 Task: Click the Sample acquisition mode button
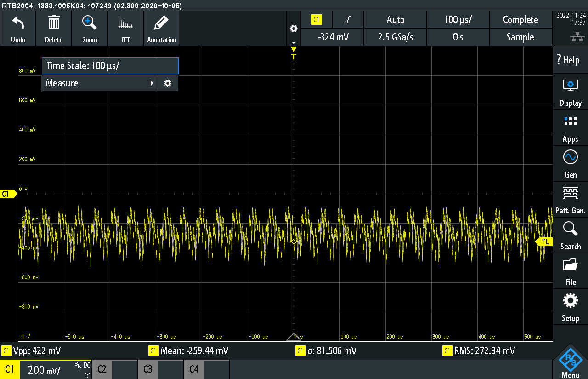point(520,37)
